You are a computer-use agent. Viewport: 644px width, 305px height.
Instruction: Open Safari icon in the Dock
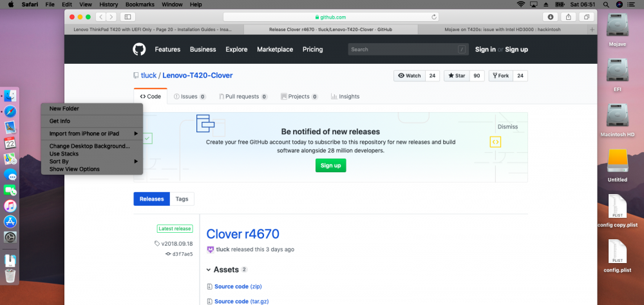point(10,112)
